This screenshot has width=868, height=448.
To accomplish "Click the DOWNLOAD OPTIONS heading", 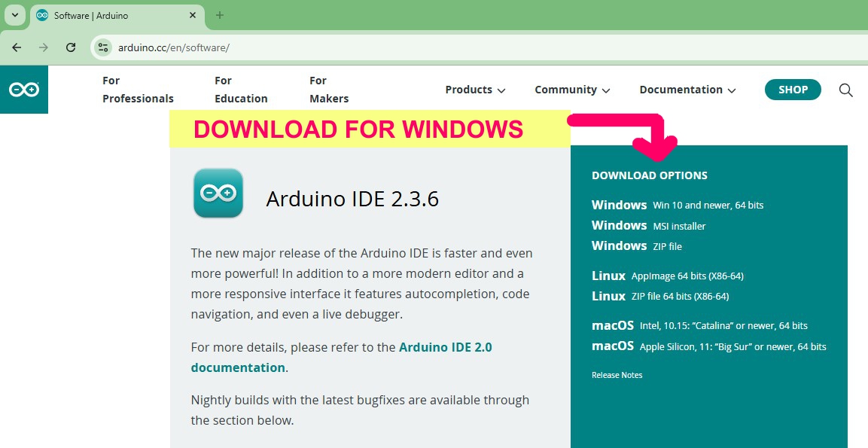I will point(650,175).
